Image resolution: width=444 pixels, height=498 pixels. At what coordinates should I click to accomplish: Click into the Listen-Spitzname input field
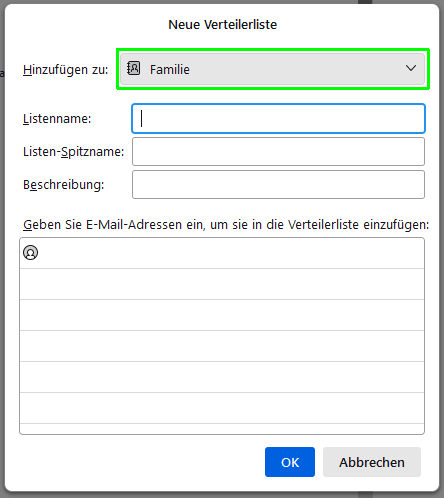click(278, 152)
